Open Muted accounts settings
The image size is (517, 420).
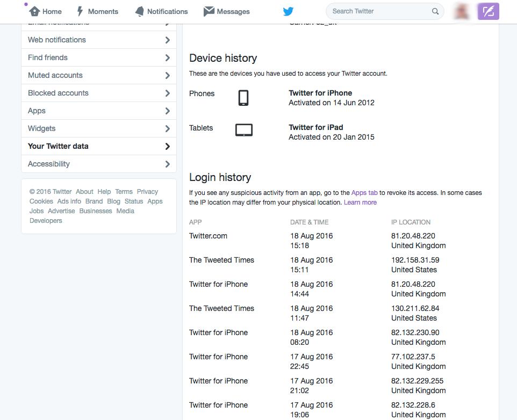(99, 75)
